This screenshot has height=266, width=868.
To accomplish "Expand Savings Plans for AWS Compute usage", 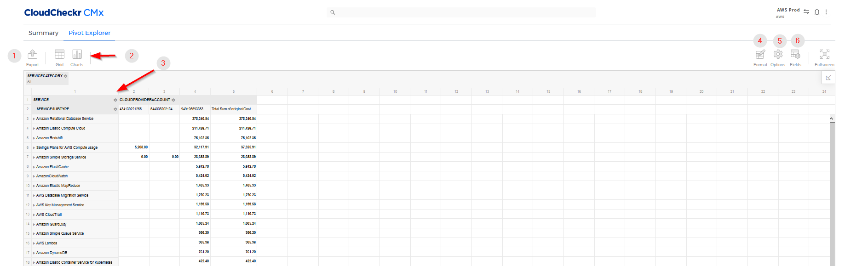I will (34, 147).
